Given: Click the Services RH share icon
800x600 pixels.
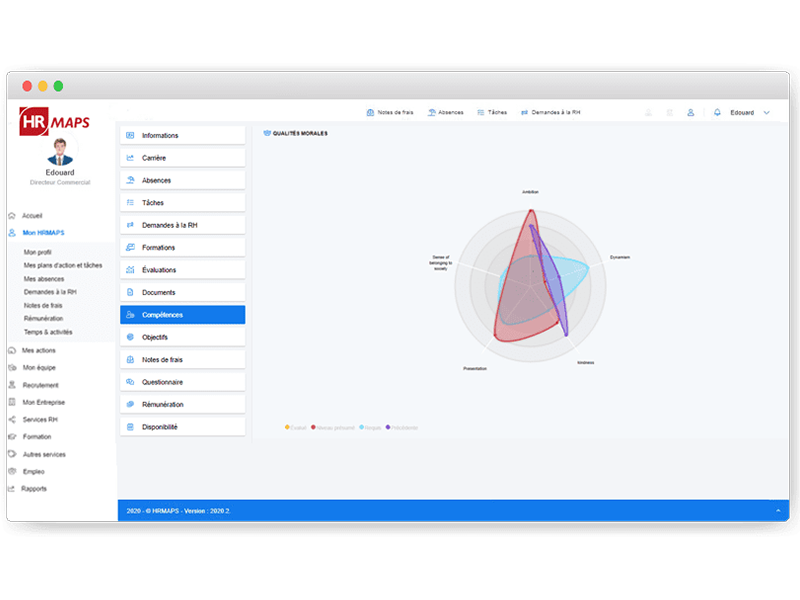Looking at the screenshot, I should pos(12,419).
